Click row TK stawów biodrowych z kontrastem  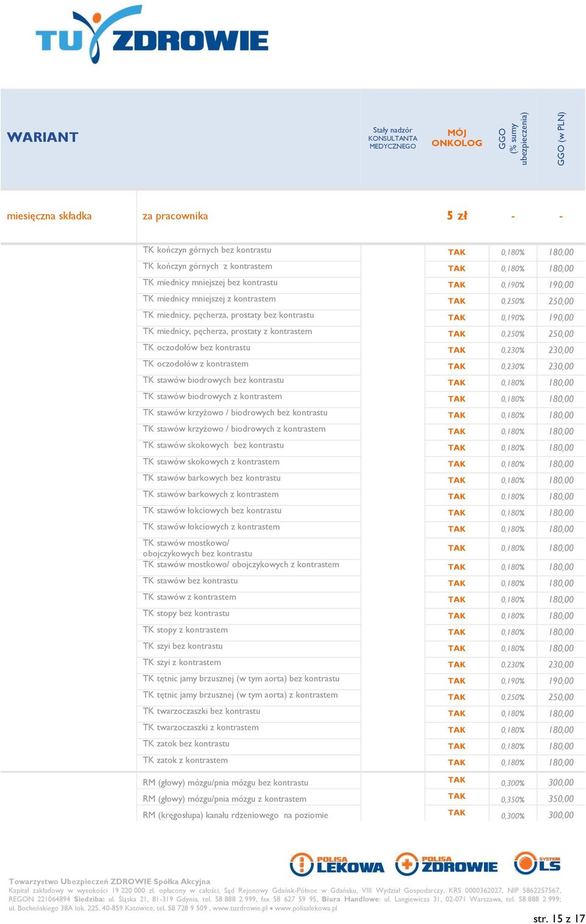tap(212, 396)
